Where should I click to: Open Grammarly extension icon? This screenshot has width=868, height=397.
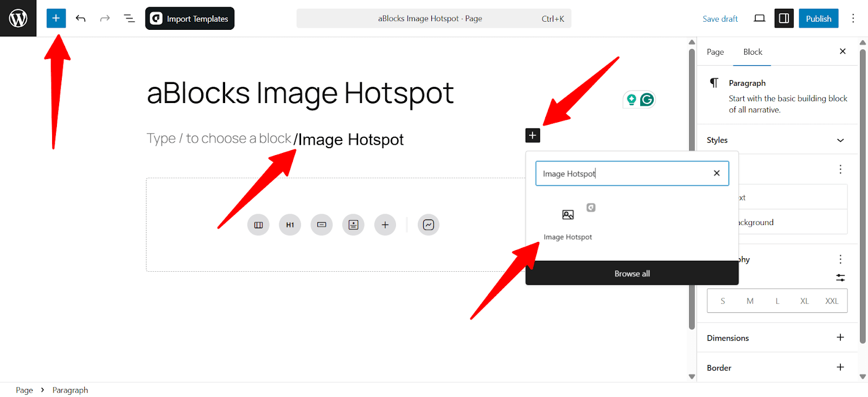pyautogui.click(x=647, y=100)
